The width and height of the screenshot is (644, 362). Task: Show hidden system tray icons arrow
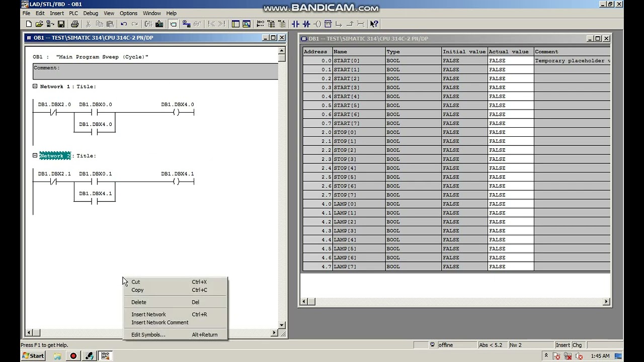(546, 355)
